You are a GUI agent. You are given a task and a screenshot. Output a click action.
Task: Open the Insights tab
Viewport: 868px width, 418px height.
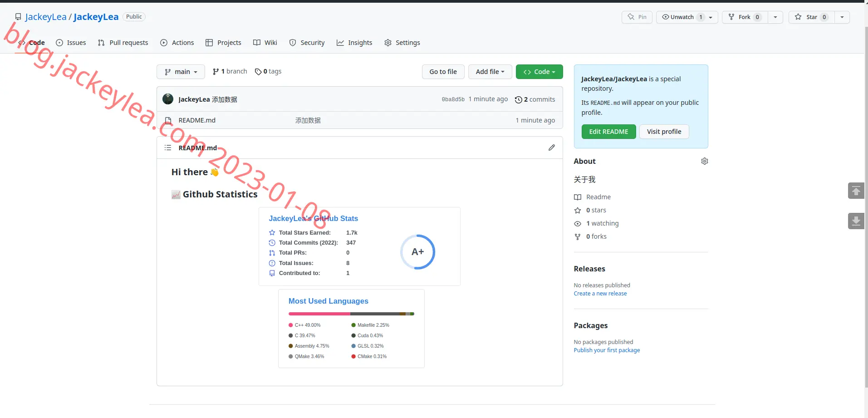pos(354,43)
